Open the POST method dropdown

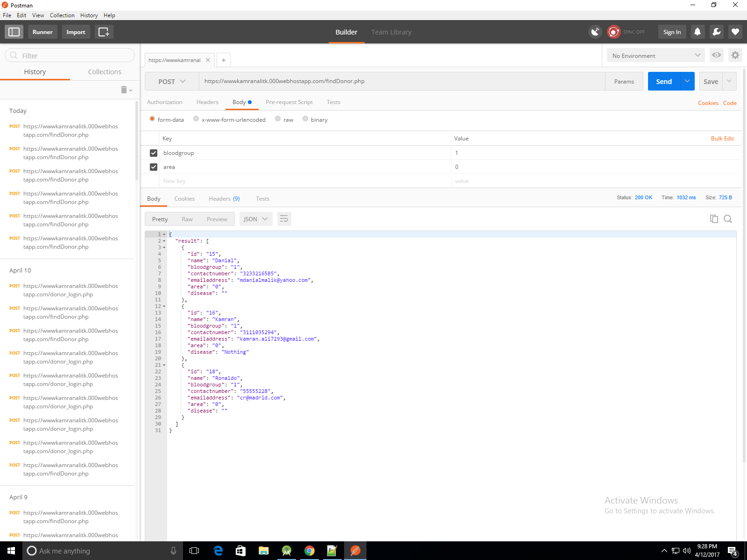coord(172,81)
